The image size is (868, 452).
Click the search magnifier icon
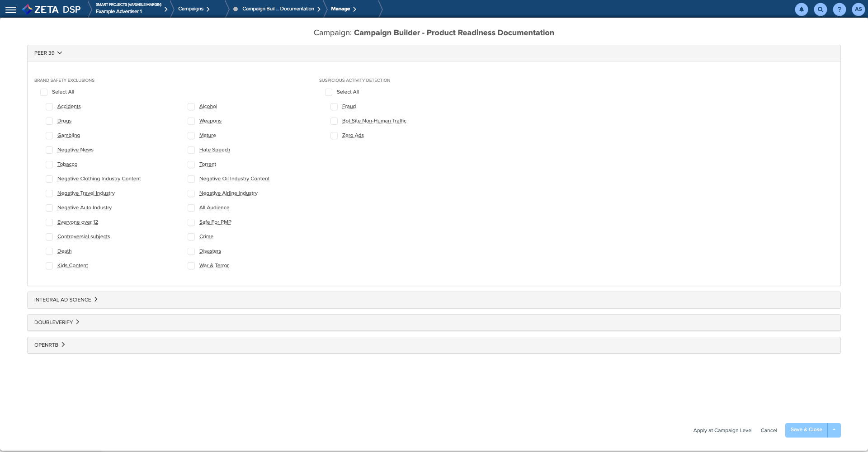pos(820,9)
